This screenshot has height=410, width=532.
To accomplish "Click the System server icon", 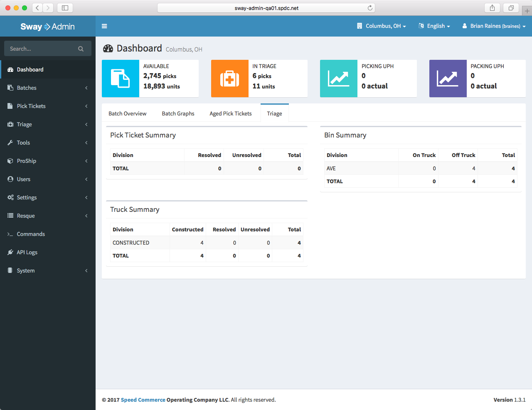I will coord(10,270).
